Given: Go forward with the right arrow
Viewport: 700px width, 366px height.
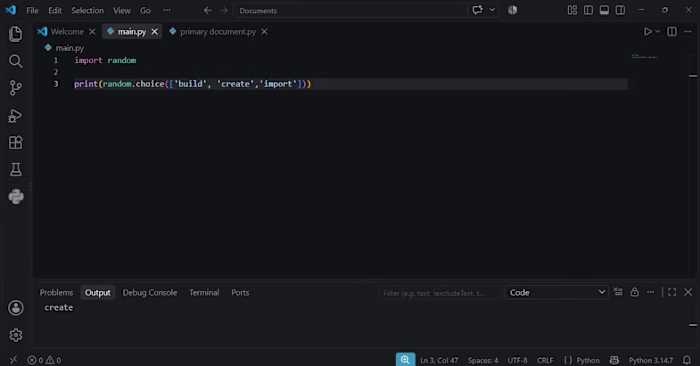Looking at the screenshot, I should (x=224, y=10).
